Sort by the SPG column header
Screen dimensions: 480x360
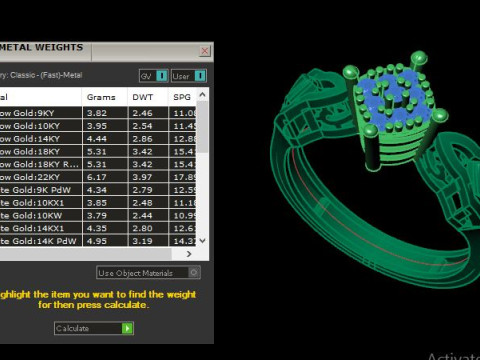coord(182,97)
